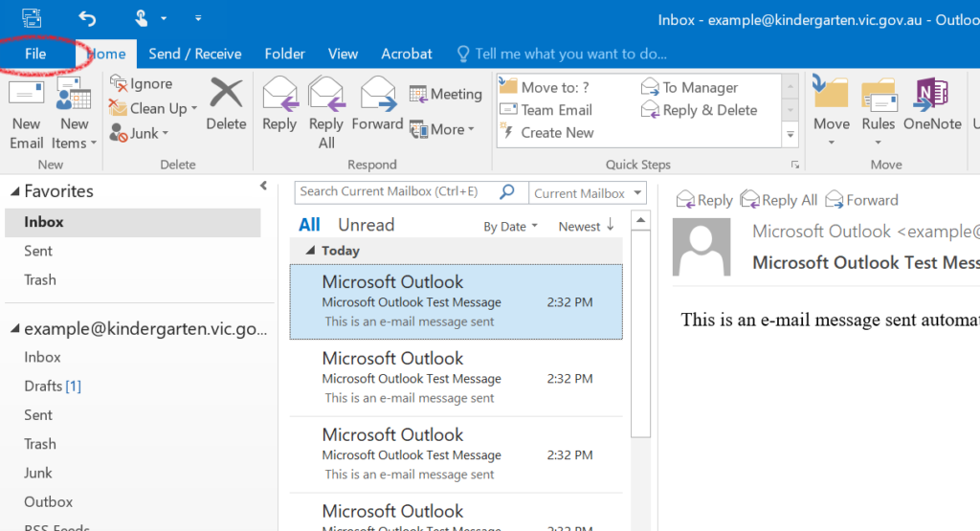980x531 pixels.
Task: Open the View tab
Action: coord(344,54)
